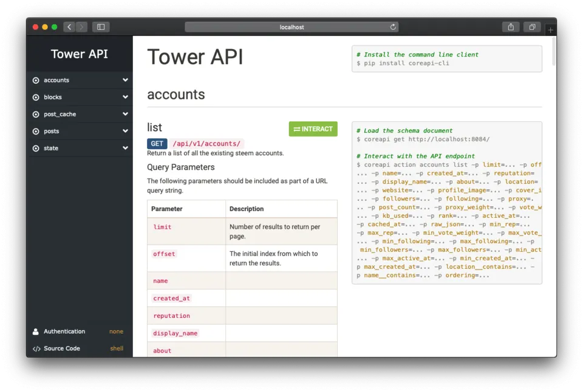The width and height of the screenshot is (583, 392).
Task: Click the limit parameter cell
Action: pos(186,231)
